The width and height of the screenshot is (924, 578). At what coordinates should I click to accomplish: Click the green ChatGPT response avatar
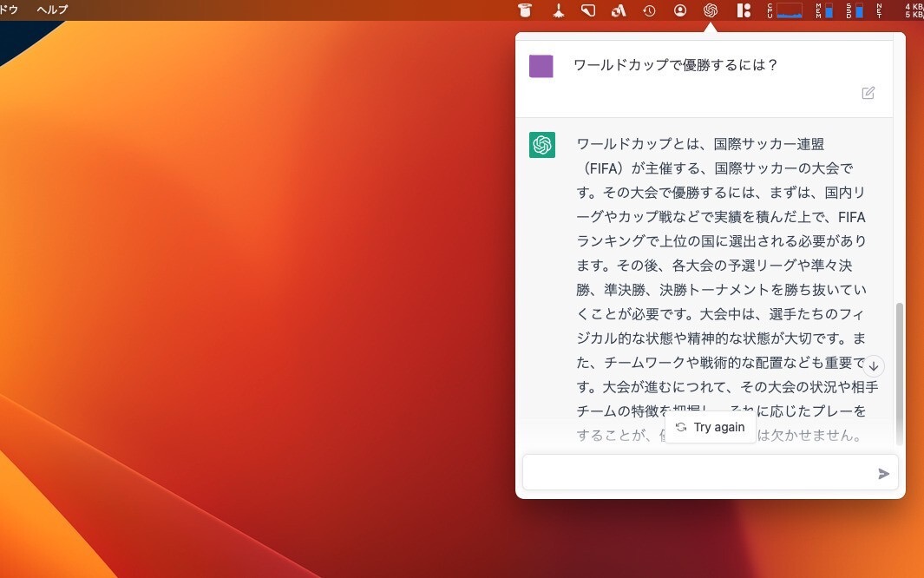click(x=542, y=145)
